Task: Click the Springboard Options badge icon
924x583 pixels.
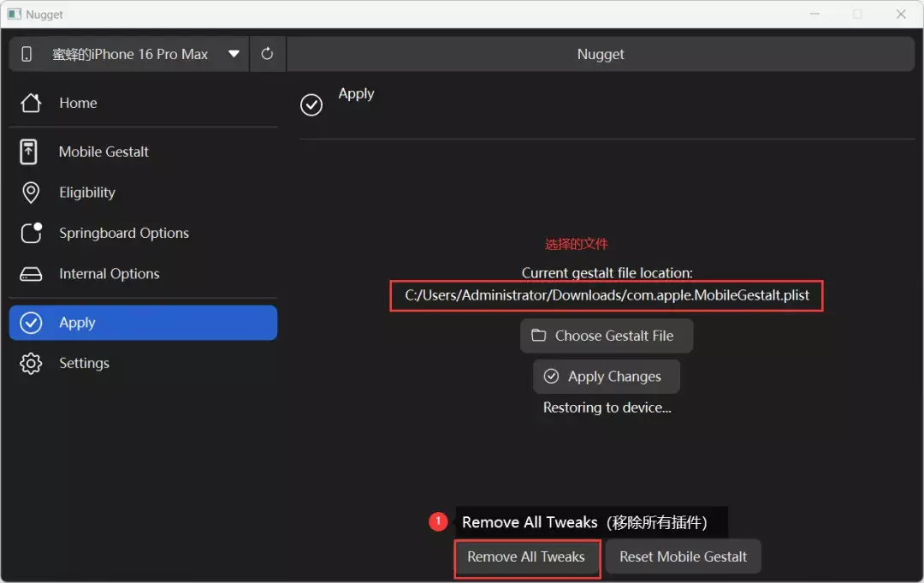Action: coord(32,233)
